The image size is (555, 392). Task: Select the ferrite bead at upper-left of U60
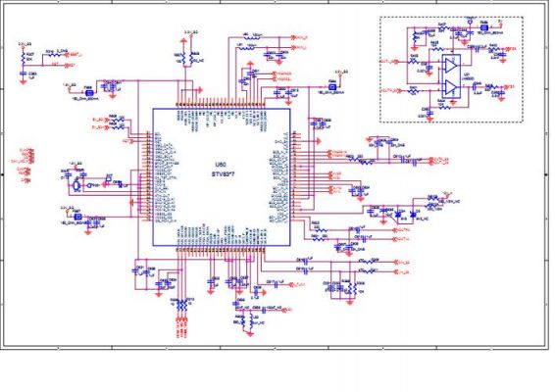click(x=89, y=93)
